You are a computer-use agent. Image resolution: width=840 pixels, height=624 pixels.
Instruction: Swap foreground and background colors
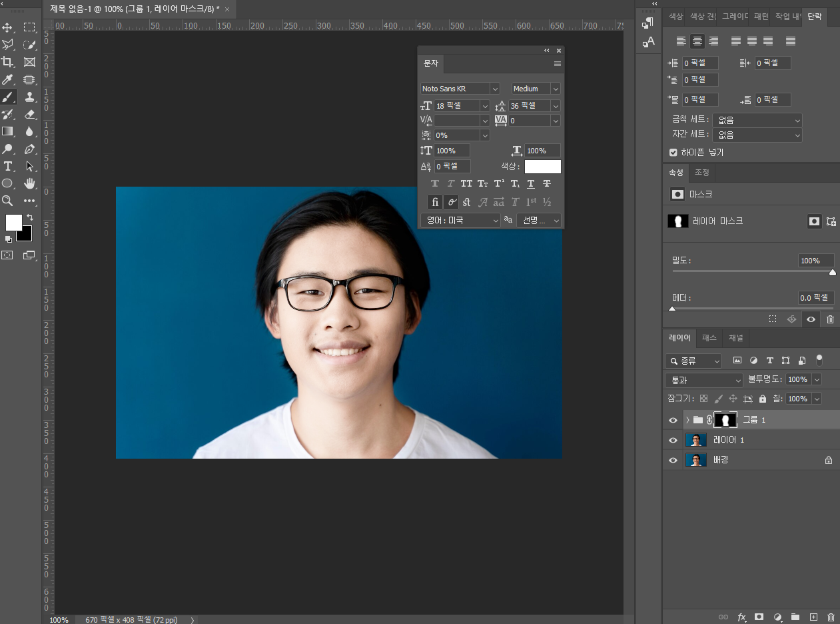coord(29,218)
